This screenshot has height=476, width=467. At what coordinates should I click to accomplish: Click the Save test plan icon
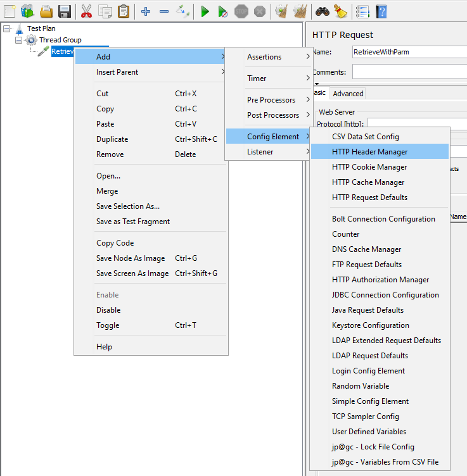[x=64, y=11]
